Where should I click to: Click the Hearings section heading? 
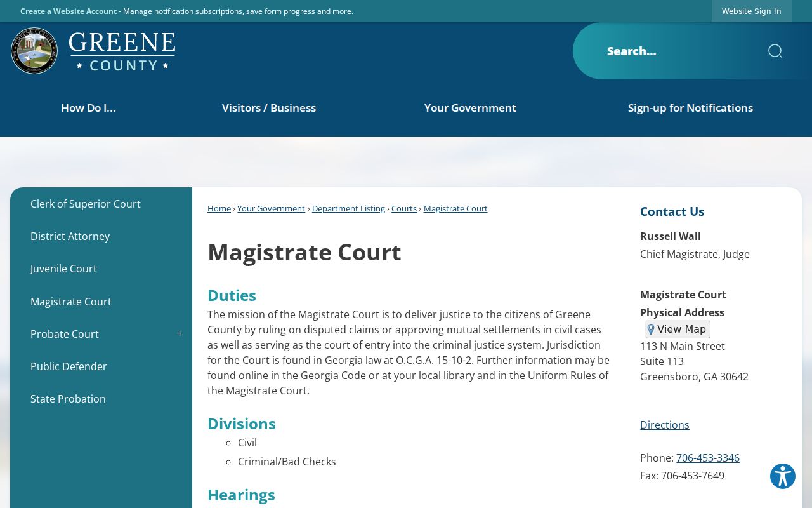pos(241,495)
